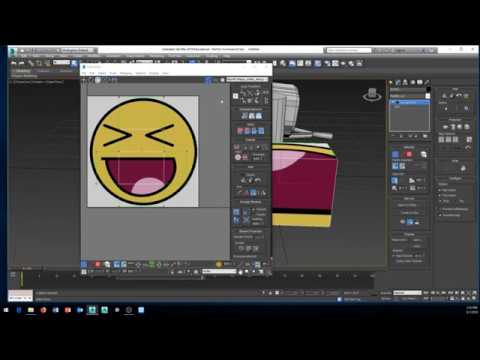This screenshot has height=360, width=480.
Task: Open Tools menu in Edit UVWs window
Action: pyautogui.click(x=113, y=73)
